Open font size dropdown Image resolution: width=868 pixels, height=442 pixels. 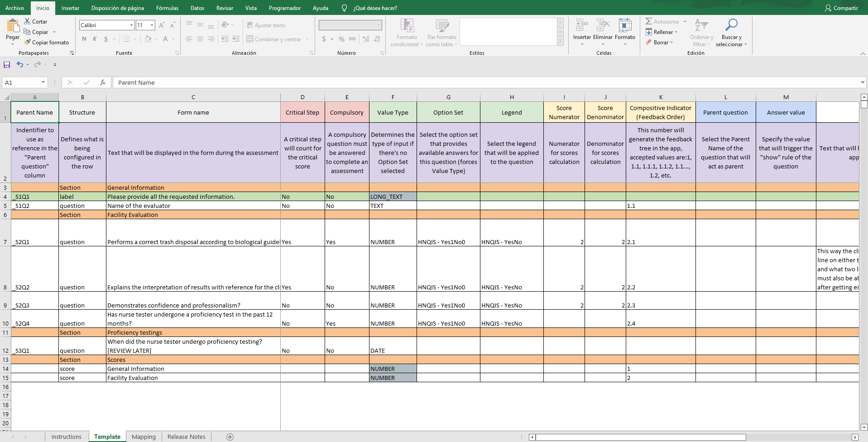[152, 25]
